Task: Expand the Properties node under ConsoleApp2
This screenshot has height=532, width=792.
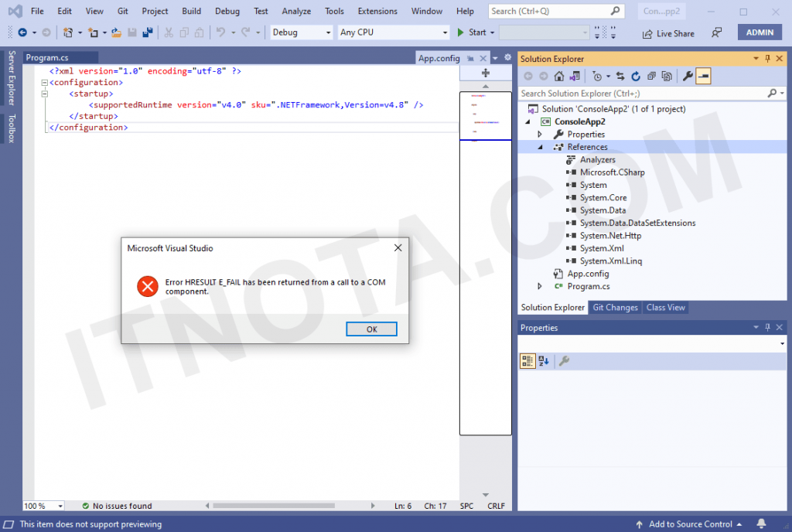Action: [x=540, y=134]
